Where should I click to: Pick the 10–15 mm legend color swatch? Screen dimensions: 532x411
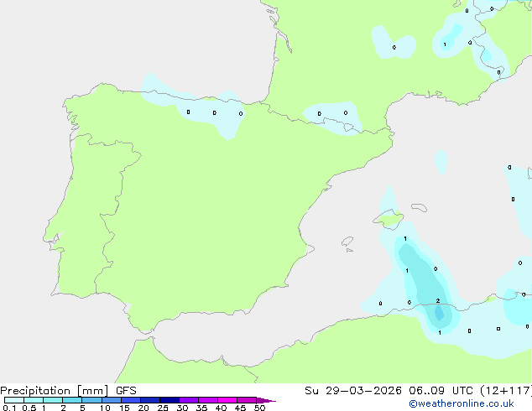tap(111, 400)
